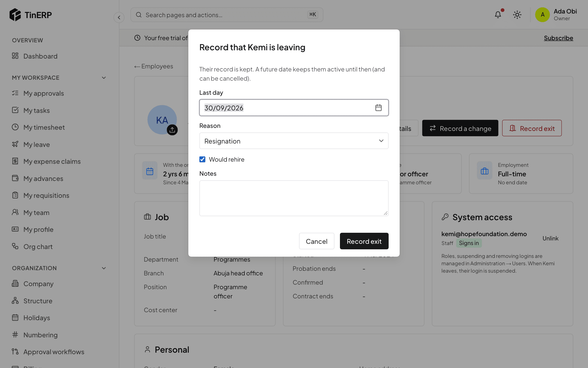This screenshot has width=588, height=368.
Task: Click the avatar upload photo icon
Action: click(x=172, y=130)
